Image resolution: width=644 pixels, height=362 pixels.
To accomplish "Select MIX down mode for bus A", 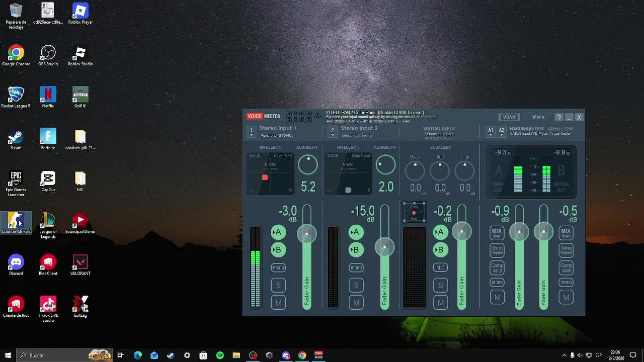I will 497,233.
